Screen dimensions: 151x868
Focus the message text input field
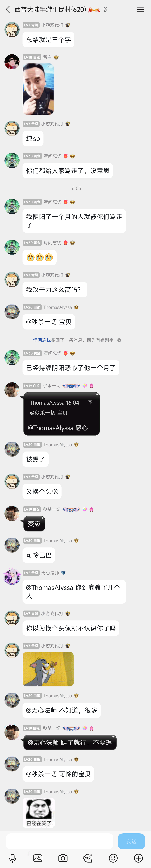tap(60, 841)
